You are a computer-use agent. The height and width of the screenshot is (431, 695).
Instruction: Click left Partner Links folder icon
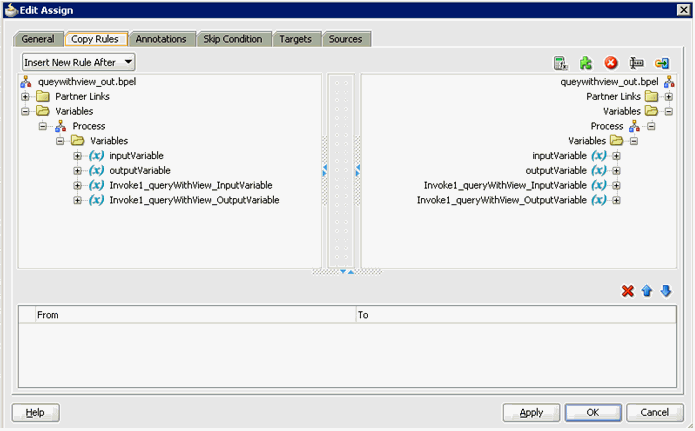(x=43, y=96)
